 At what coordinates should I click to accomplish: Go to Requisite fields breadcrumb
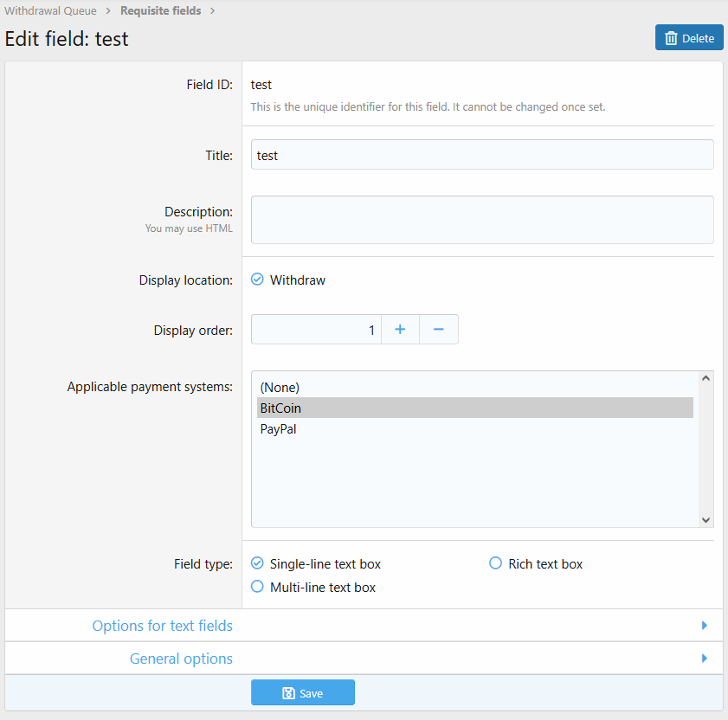161,10
